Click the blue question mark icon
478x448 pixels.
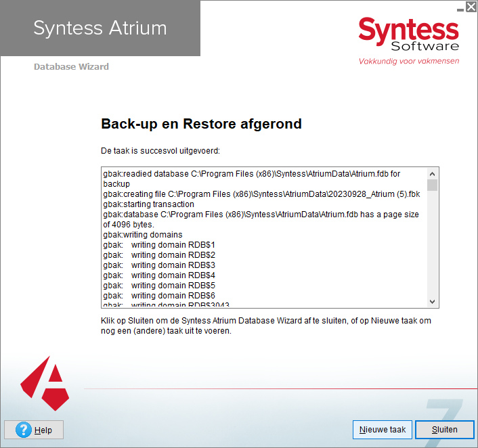(24, 430)
